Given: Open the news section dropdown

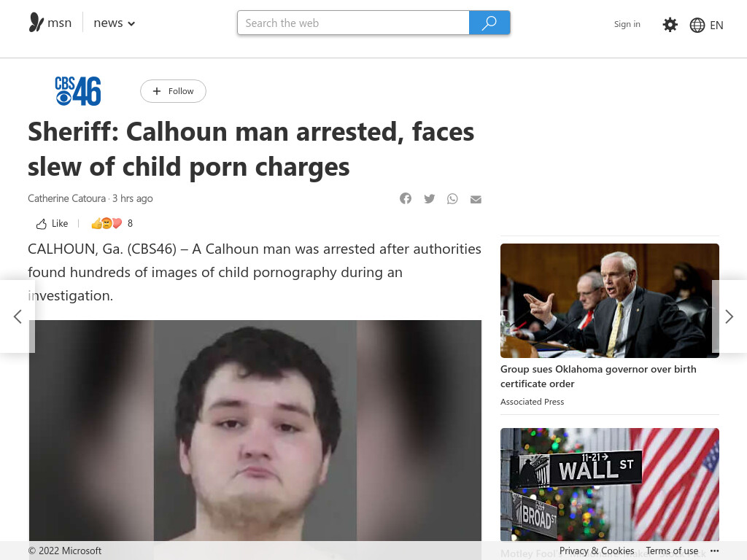Looking at the screenshot, I should (x=115, y=23).
